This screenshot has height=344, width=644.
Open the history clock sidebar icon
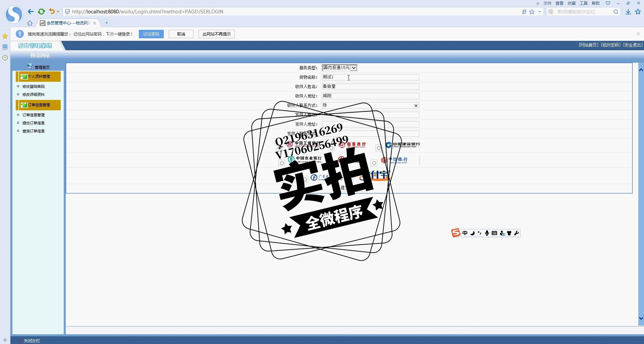[x=5, y=58]
